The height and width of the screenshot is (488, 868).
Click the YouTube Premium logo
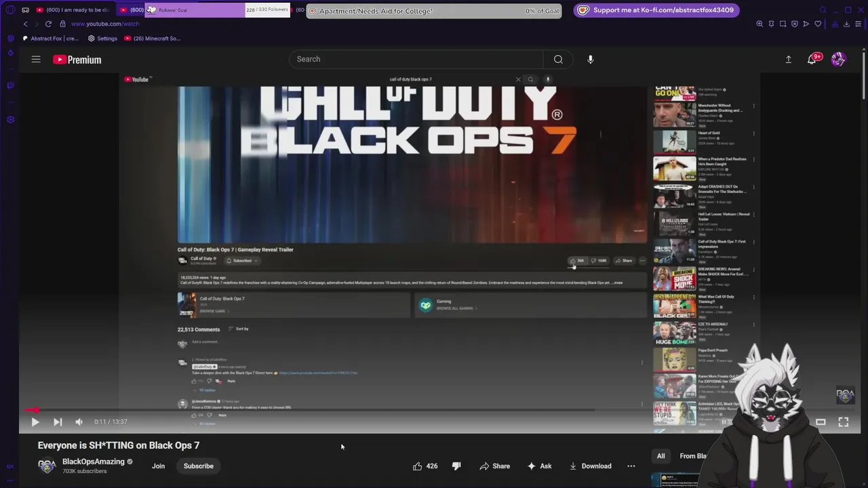tap(77, 60)
